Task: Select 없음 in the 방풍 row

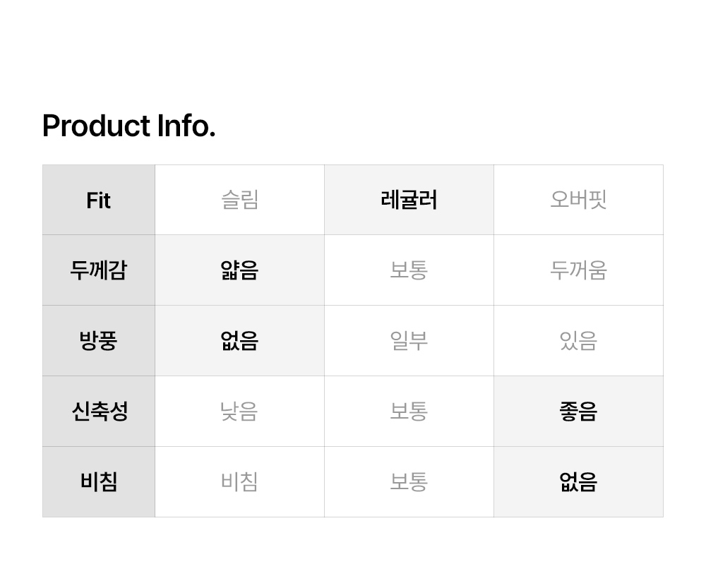Action: point(239,341)
